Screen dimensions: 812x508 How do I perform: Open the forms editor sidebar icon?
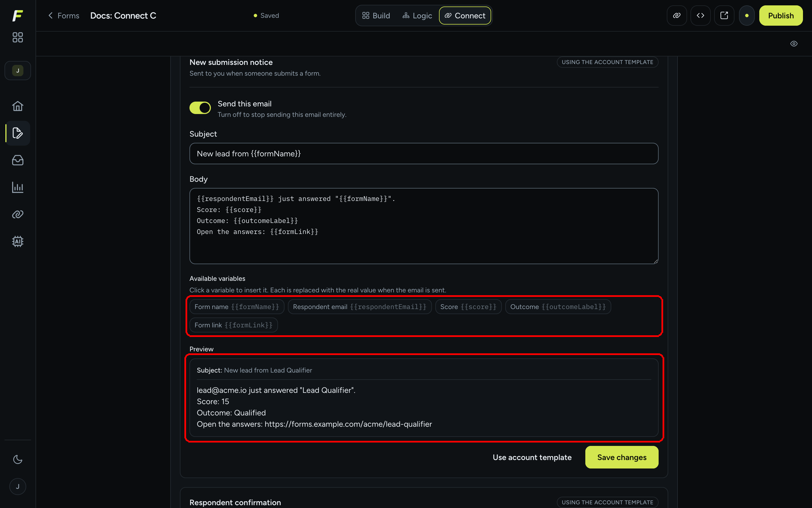coord(17,133)
